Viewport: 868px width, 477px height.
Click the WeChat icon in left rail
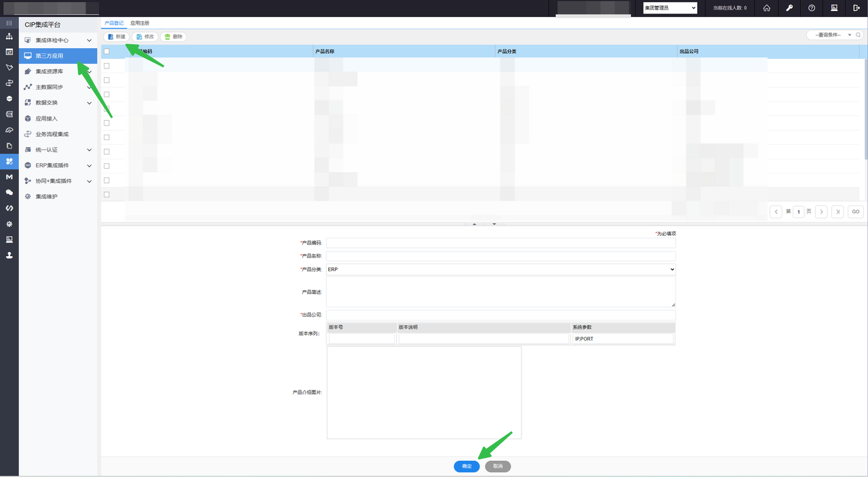tap(9, 192)
